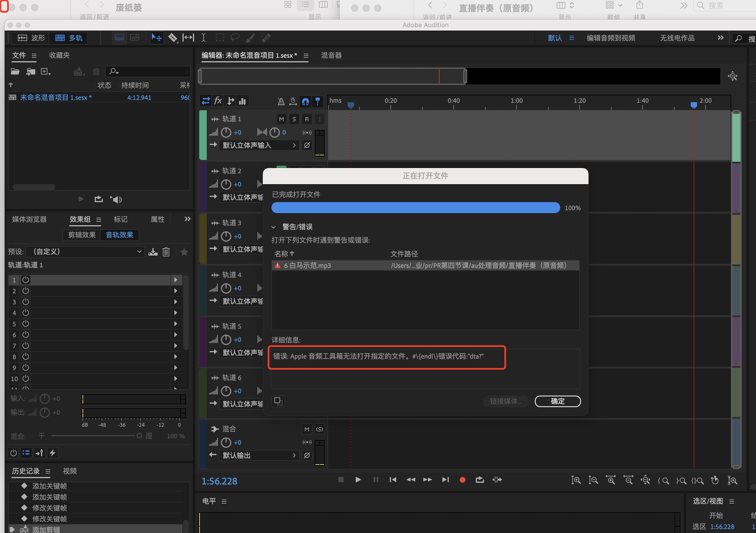The height and width of the screenshot is (533, 756).
Task: Select the Time Selection tool
Action: click(x=204, y=38)
